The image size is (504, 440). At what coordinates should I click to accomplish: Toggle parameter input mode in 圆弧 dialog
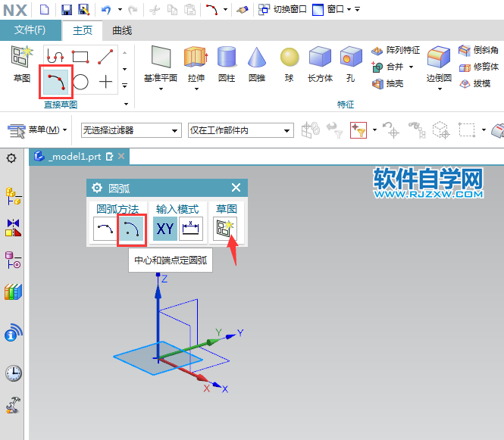pyautogui.click(x=191, y=229)
